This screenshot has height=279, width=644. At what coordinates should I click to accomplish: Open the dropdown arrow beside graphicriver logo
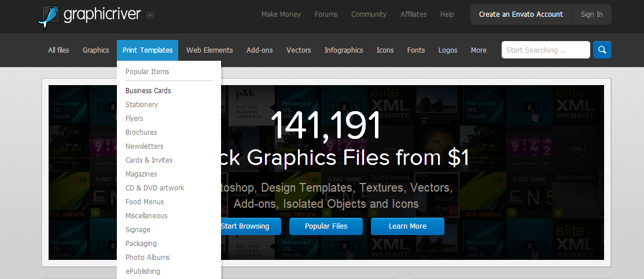(150, 15)
